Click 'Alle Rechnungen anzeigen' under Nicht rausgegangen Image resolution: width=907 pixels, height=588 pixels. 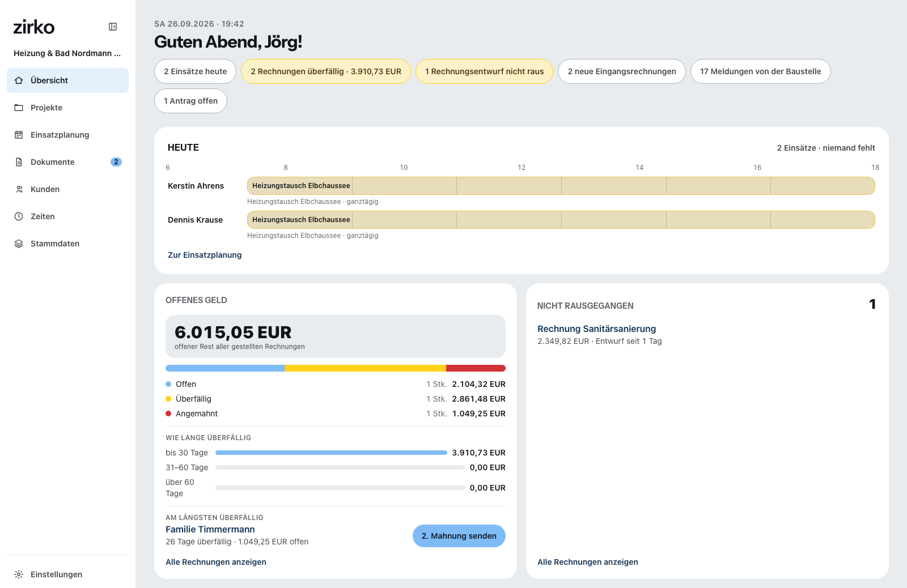tap(588, 562)
